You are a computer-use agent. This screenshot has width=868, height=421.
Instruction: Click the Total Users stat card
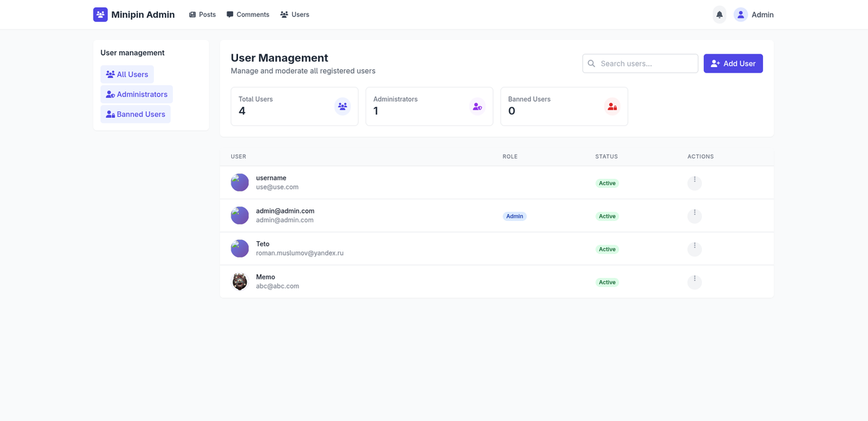[294, 106]
